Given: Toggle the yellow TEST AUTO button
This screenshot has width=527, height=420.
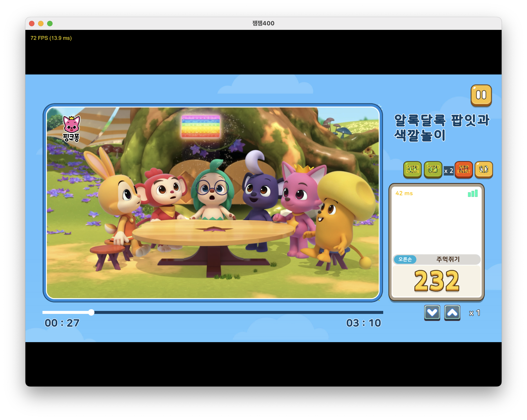Looking at the screenshot, I should click(x=483, y=169).
